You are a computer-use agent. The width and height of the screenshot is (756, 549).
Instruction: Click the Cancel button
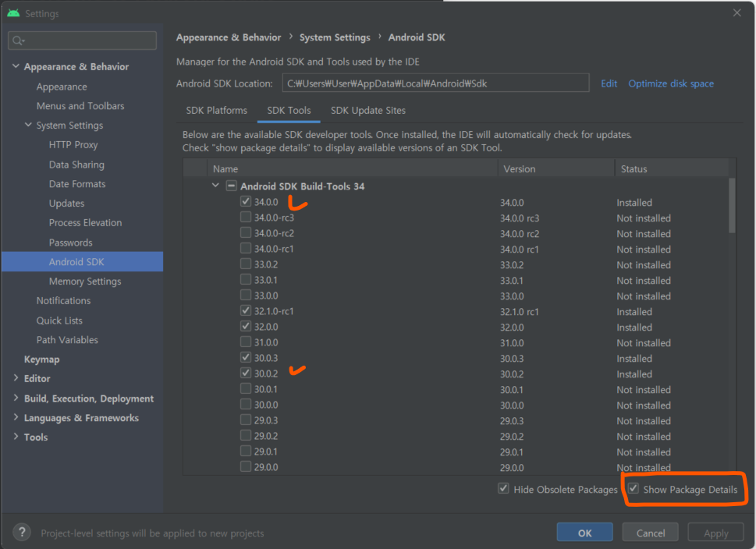pos(651,533)
